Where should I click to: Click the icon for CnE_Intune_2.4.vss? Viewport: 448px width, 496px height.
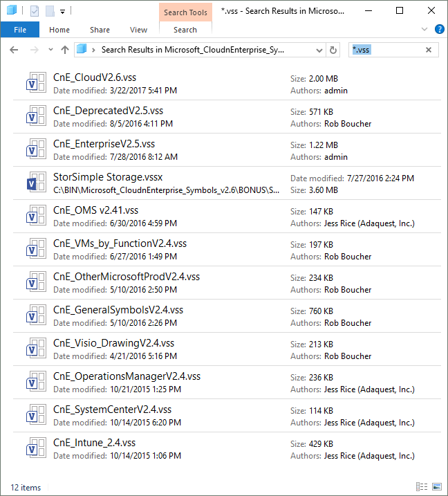(36, 448)
